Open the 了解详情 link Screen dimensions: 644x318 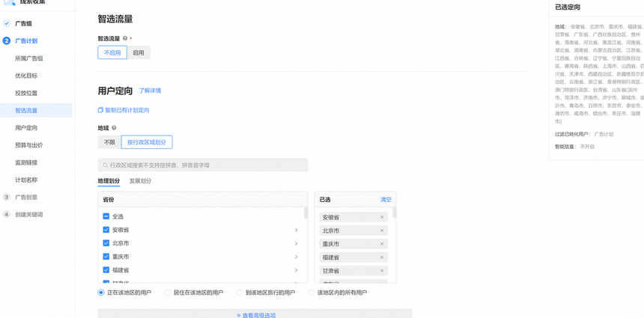tap(150, 91)
